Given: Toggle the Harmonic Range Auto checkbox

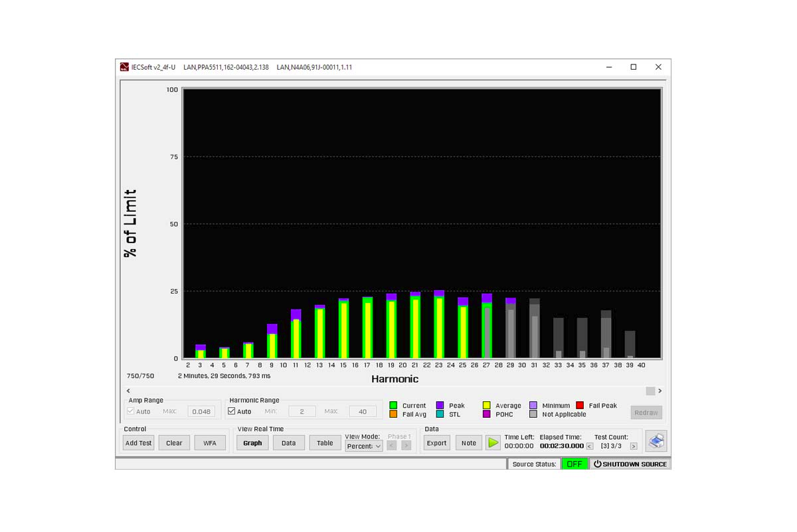Looking at the screenshot, I should [232, 411].
